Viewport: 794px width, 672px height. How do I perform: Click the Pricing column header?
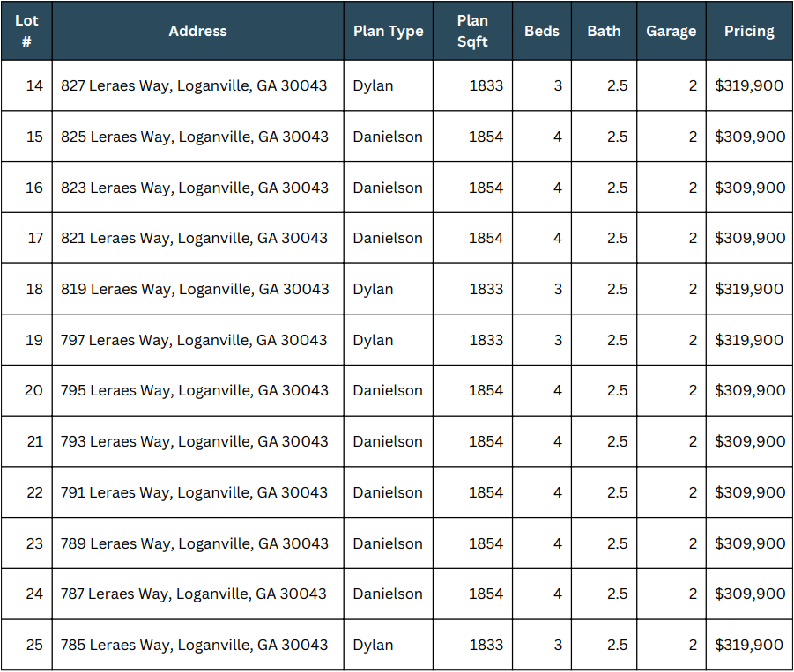[x=749, y=31]
